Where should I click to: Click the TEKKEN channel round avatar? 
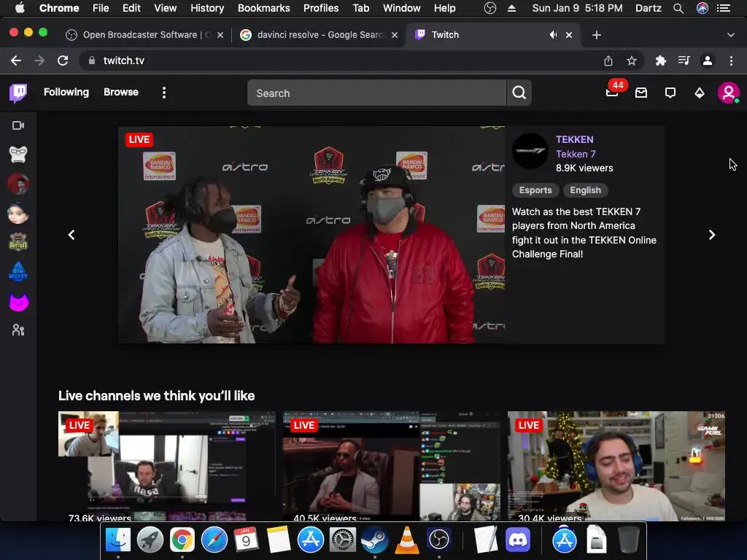tap(530, 152)
